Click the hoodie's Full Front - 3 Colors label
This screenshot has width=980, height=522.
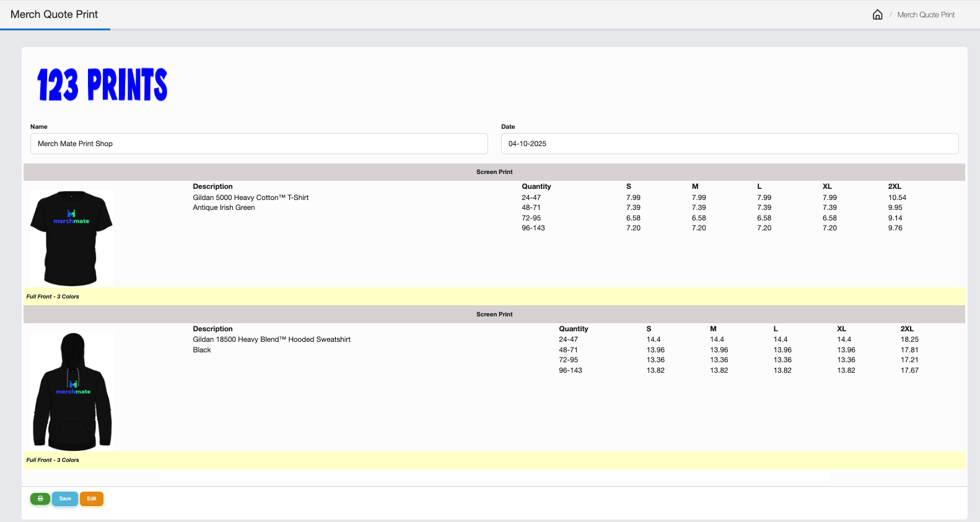[x=53, y=460]
